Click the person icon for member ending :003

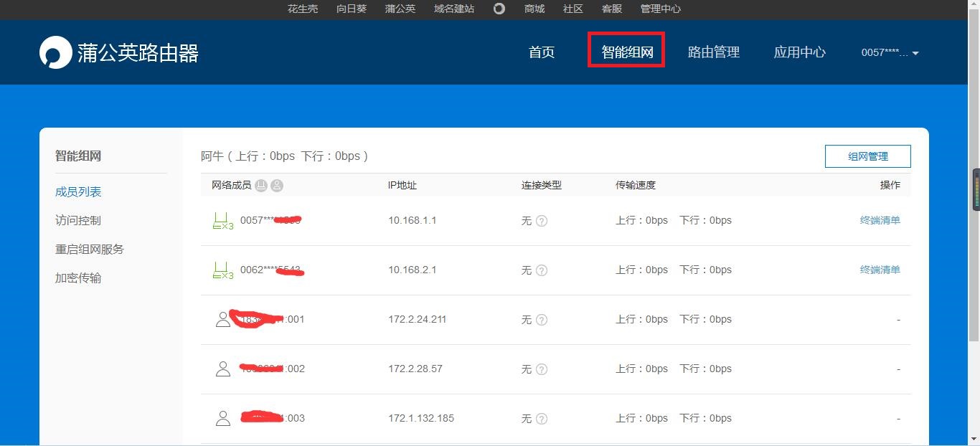click(x=223, y=417)
